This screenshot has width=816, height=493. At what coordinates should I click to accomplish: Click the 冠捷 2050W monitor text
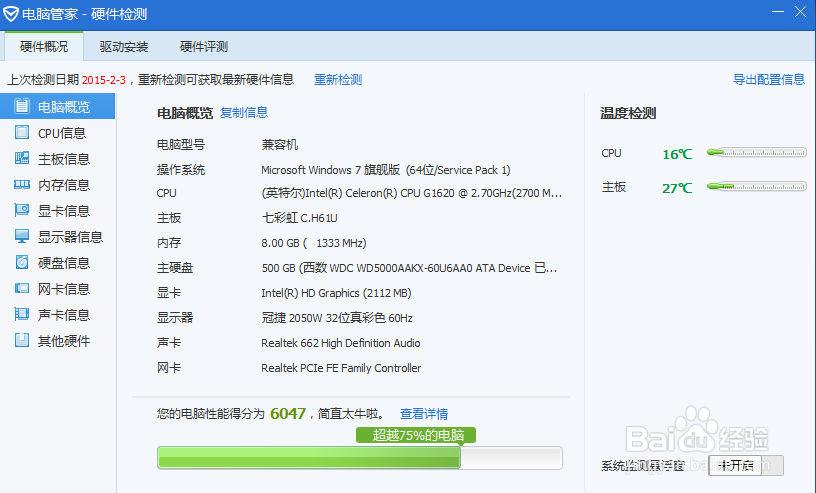pos(337,318)
